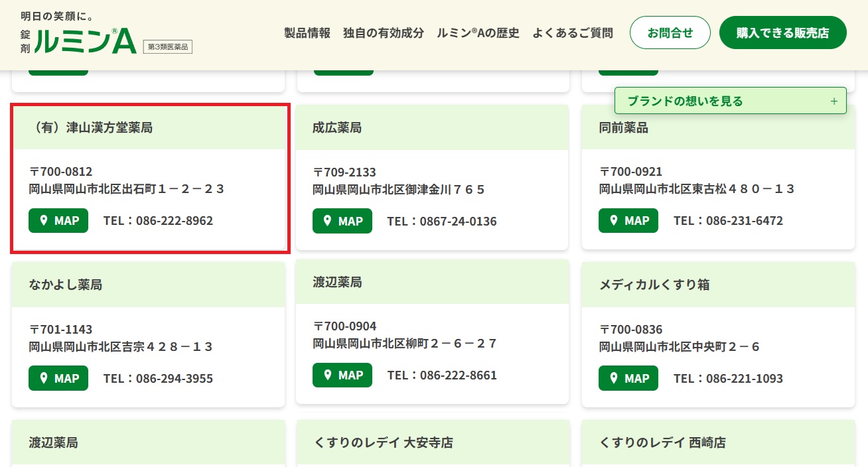Click postal code 〒701-1143
This screenshot has width=868, height=467.
pyautogui.click(x=61, y=329)
